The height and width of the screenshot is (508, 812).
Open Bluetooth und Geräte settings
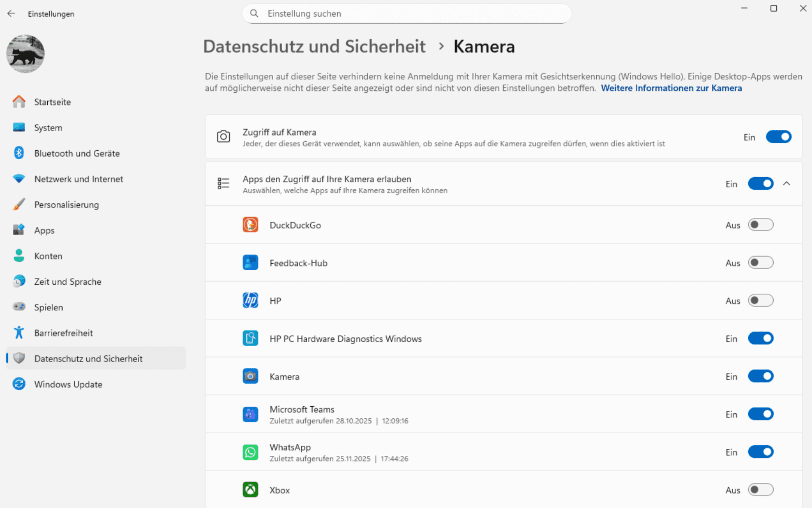click(x=77, y=153)
